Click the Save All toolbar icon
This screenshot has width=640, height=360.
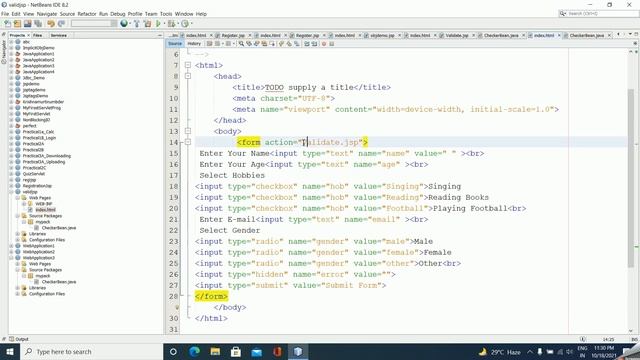38,24
